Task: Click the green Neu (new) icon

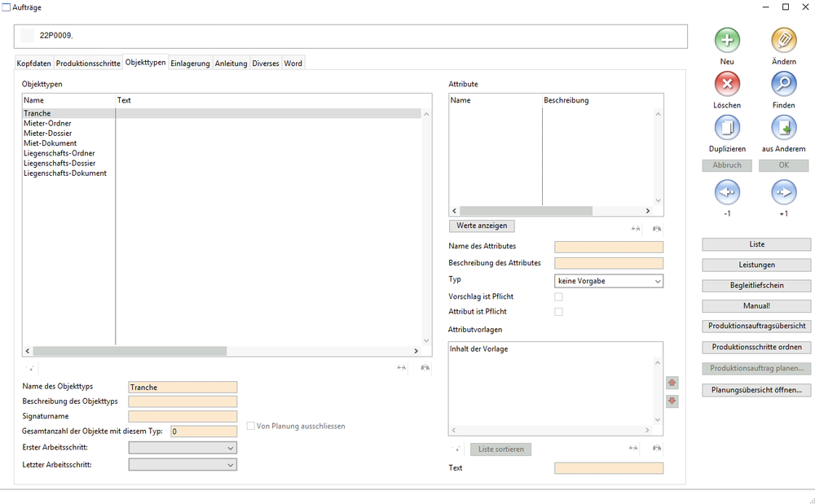Action: (x=727, y=40)
